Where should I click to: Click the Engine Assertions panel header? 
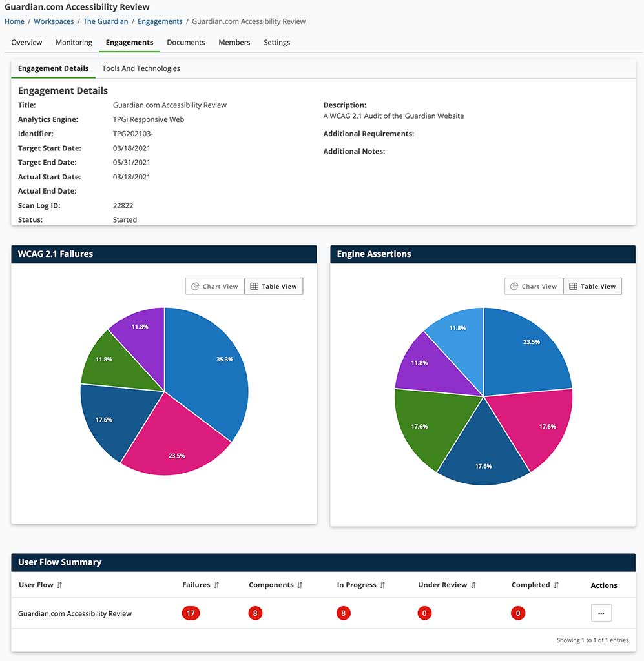coord(483,254)
